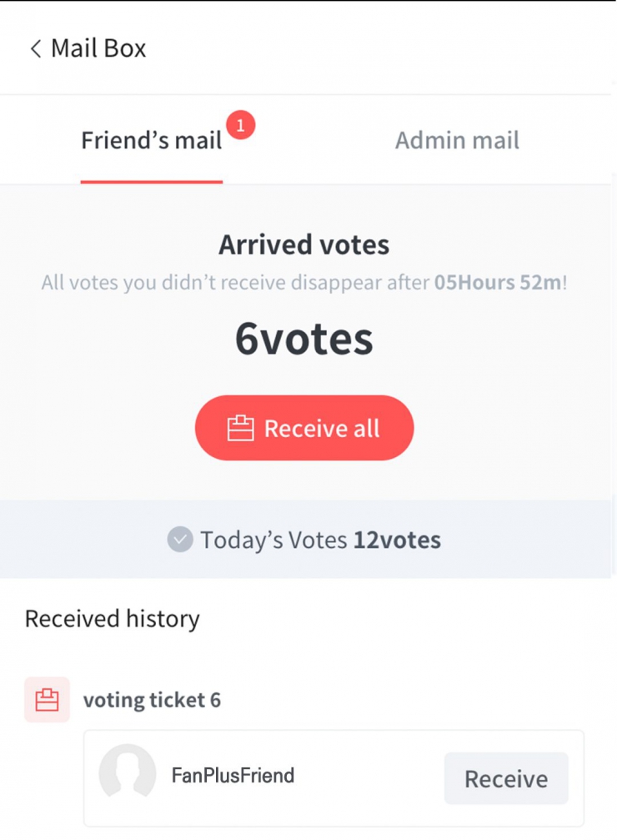Tap the 05Hours 52m expiry time
The image size is (617, 840).
498,282
